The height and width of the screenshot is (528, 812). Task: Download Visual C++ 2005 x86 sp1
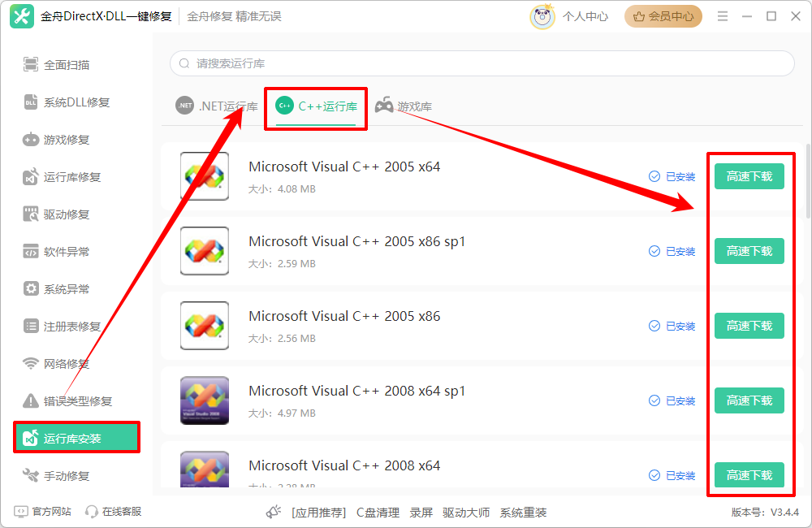(749, 251)
